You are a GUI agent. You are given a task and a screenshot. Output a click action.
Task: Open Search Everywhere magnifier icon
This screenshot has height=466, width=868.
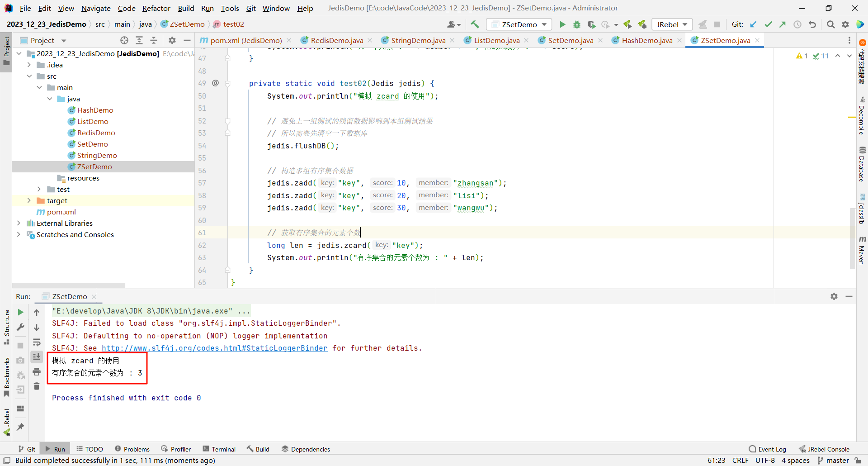coord(831,24)
